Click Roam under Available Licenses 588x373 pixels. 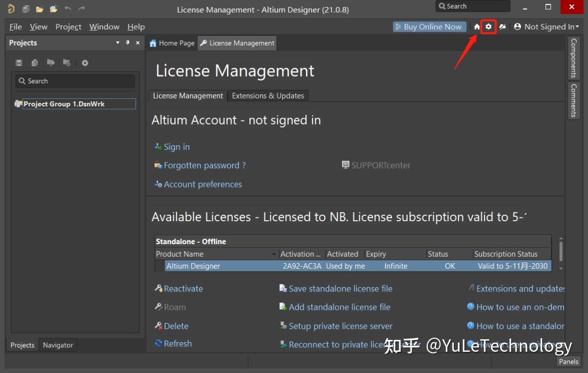point(174,307)
